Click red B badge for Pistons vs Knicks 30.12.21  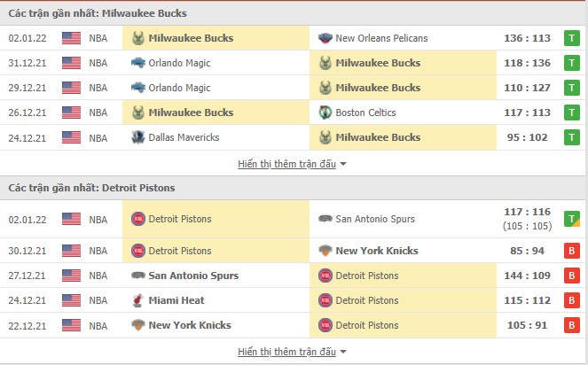pos(572,251)
